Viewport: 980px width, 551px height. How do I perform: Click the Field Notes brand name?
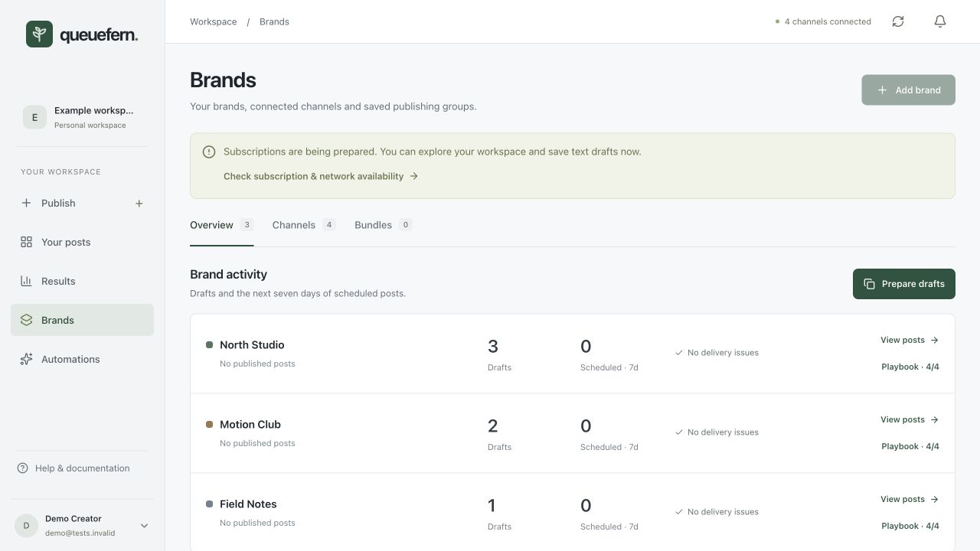pos(248,504)
